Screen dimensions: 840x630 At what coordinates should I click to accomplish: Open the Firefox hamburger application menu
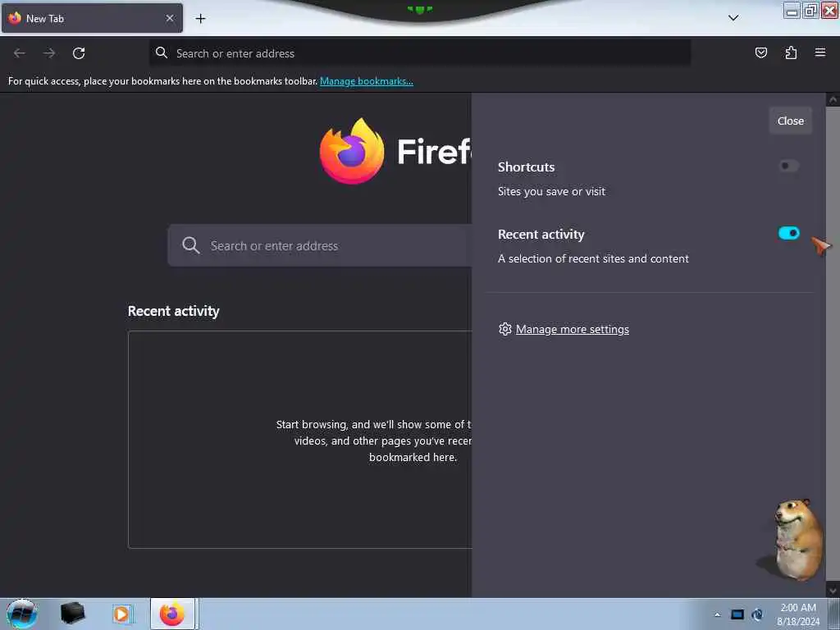[x=820, y=52]
